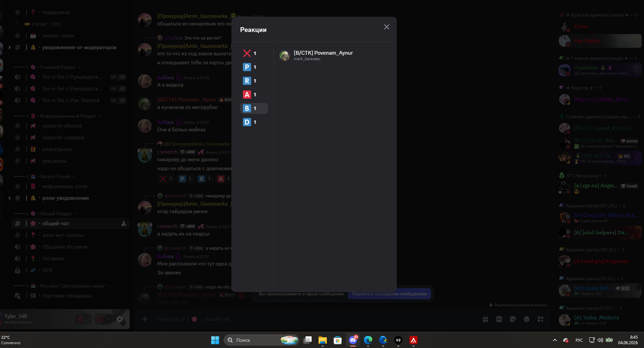Image resolution: width=644 pixels, height=348 pixels.
Task: Open [B/CTK] Povenam_Aynur user entry in reactions
Action: point(334,55)
